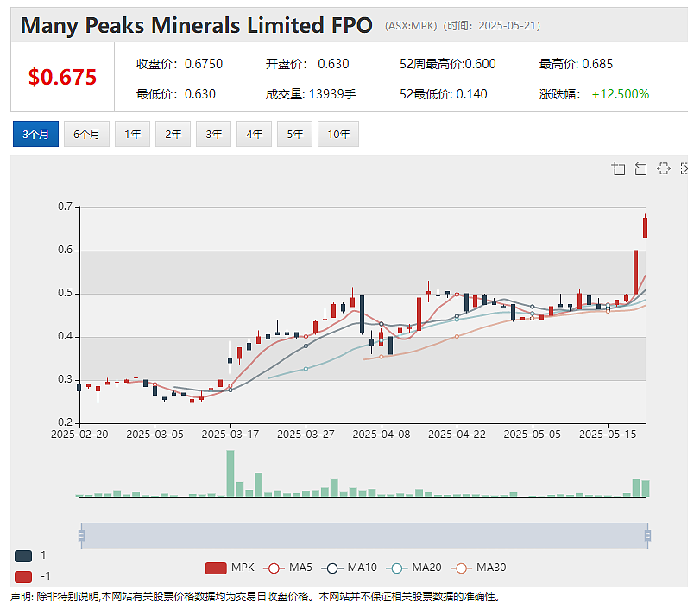This screenshot has width=700, height=609.
Task: Click the 2025-02-20 x-axis date label
Action: 79,435
